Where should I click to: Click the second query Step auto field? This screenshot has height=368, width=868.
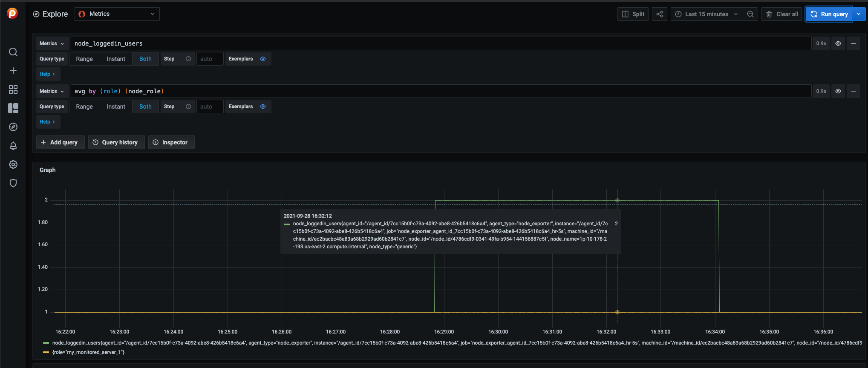[x=210, y=106]
